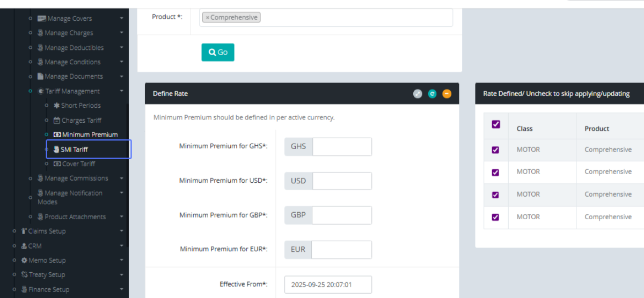644x298 pixels.
Task: Remove the Comprehensive tag using its x
Action: tap(207, 18)
